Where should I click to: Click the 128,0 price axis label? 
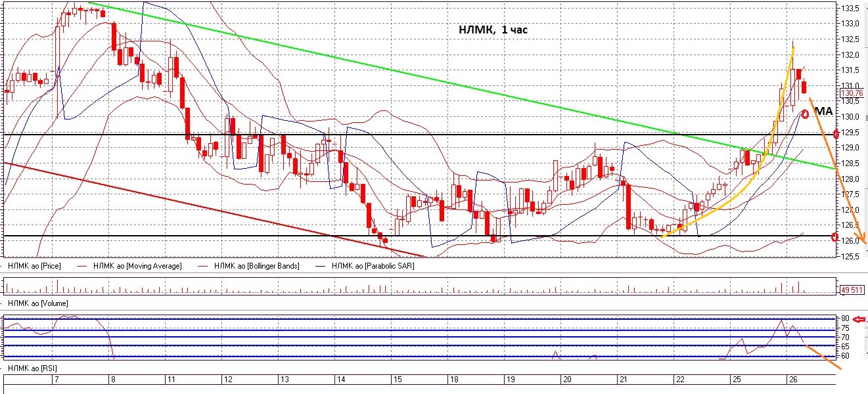pos(852,179)
